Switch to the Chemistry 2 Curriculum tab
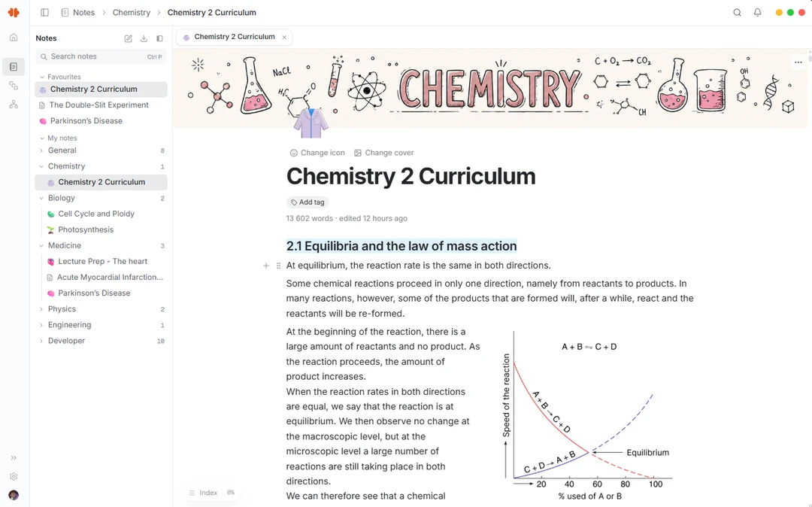The width and height of the screenshot is (812, 507). click(234, 37)
